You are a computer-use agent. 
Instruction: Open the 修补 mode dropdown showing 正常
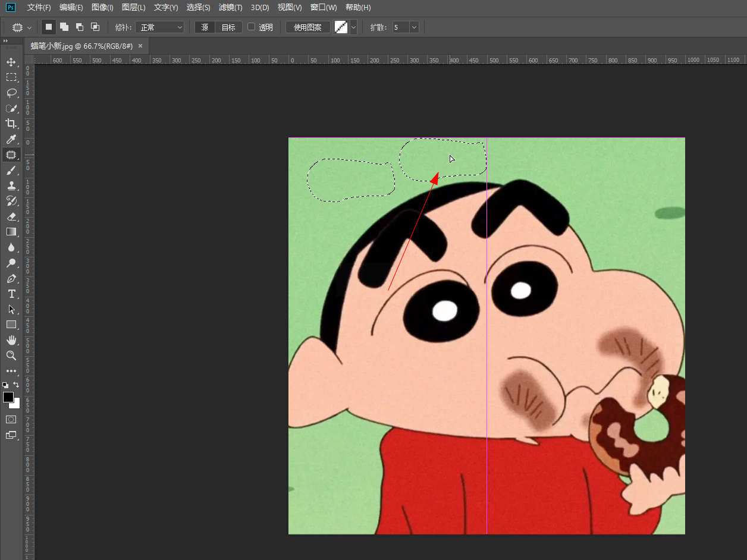click(161, 27)
